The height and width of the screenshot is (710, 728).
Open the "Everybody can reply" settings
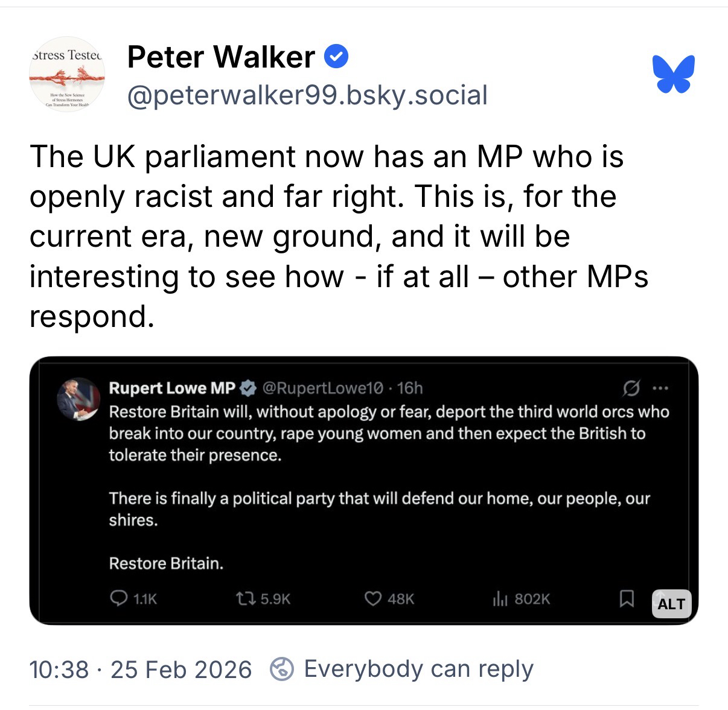point(418,669)
